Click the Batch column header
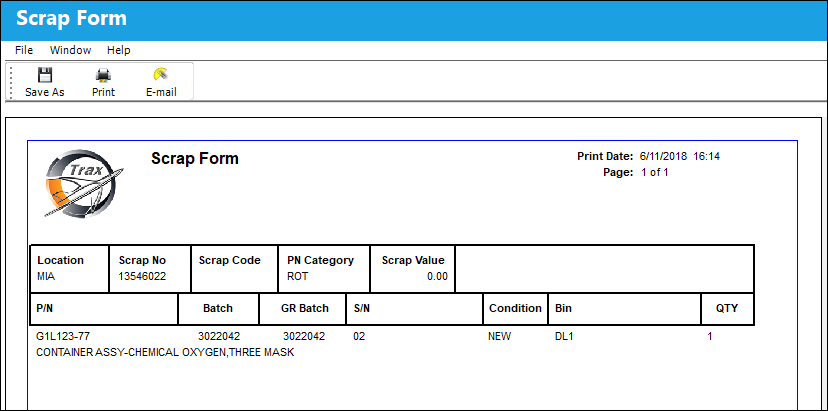This screenshot has height=411, width=828. pyautogui.click(x=218, y=308)
